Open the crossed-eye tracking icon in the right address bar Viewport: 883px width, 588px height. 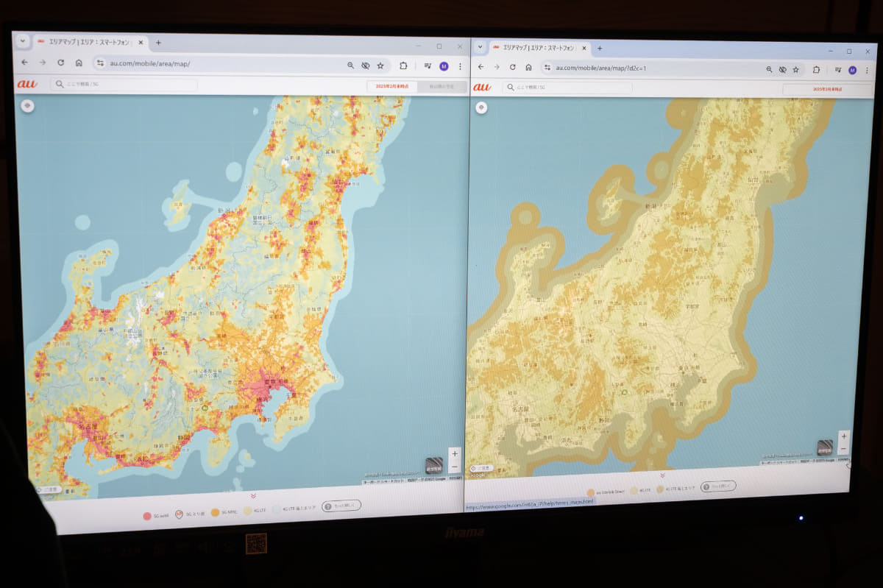[782, 69]
